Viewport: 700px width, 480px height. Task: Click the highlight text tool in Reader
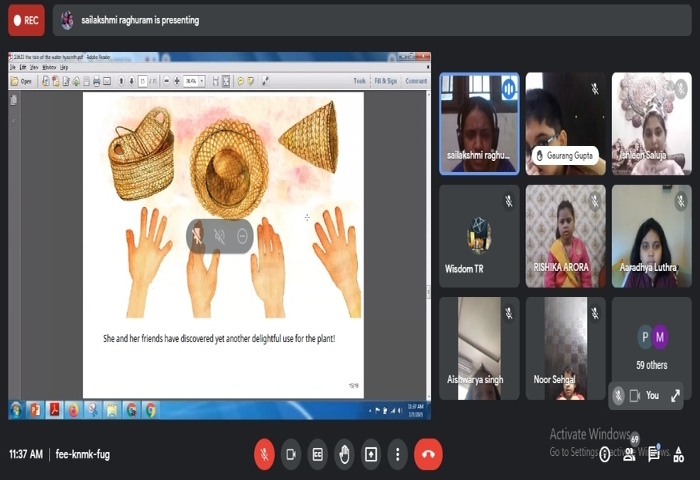pyautogui.click(x=251, y=81)
